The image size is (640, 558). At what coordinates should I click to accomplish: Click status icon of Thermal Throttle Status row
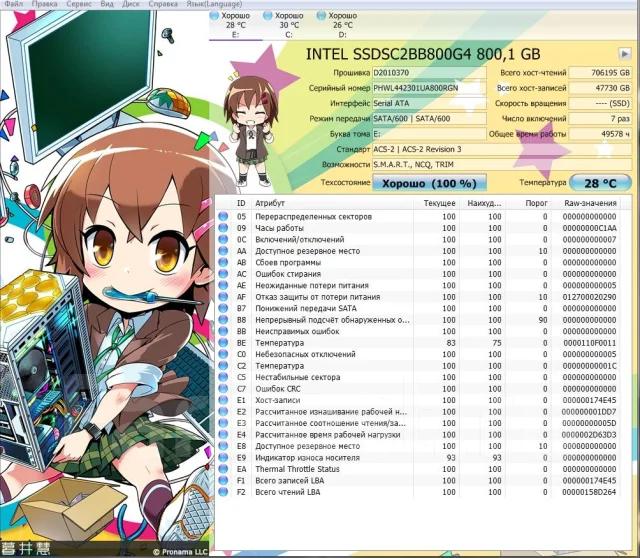click(x=223, y=469)
